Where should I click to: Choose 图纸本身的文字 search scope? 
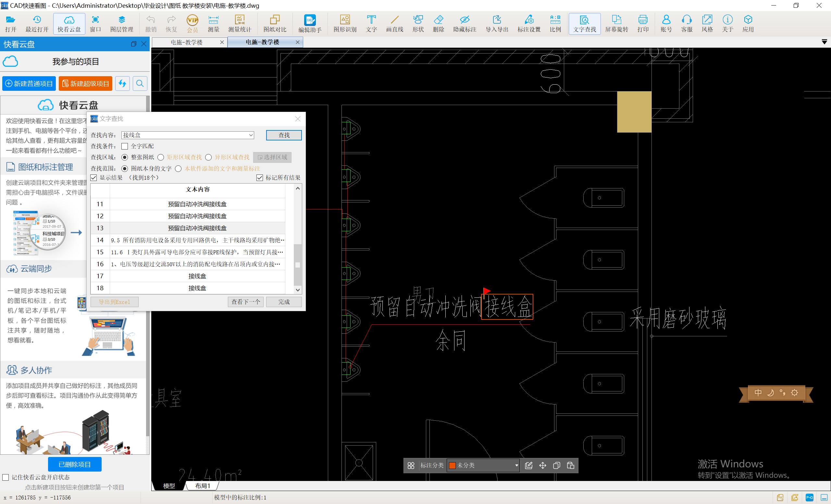(125, 168)
